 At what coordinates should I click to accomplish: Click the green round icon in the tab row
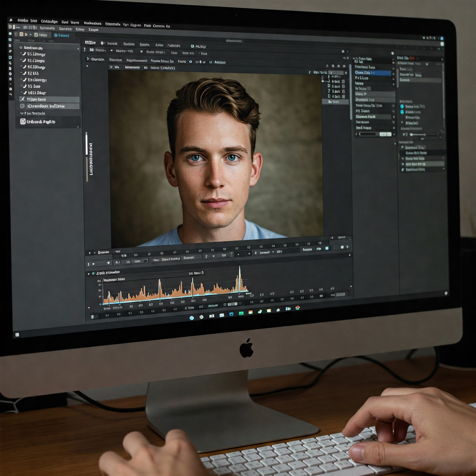click(192, 46)
